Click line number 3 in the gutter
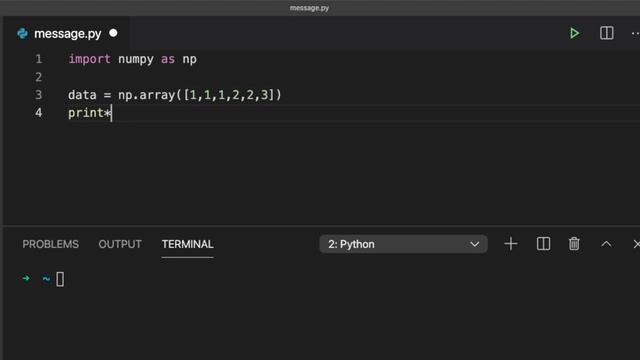Image resolution: width=640 pixels, height=360 pixels. coord(39,95)
